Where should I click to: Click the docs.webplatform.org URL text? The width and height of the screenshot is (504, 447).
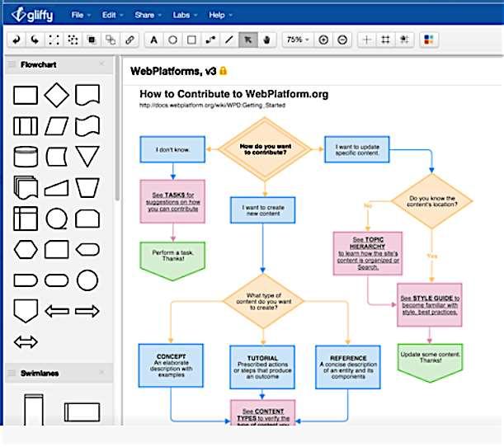[212, 105]
